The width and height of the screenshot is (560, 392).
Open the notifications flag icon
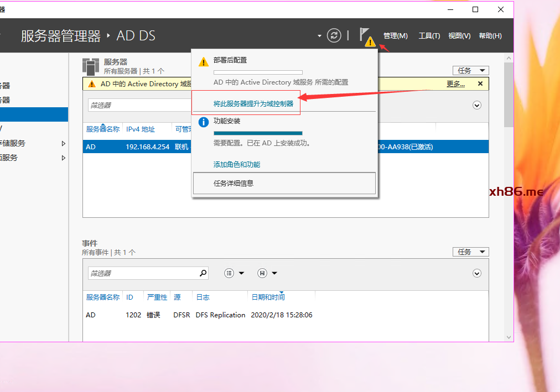point(366,36)
